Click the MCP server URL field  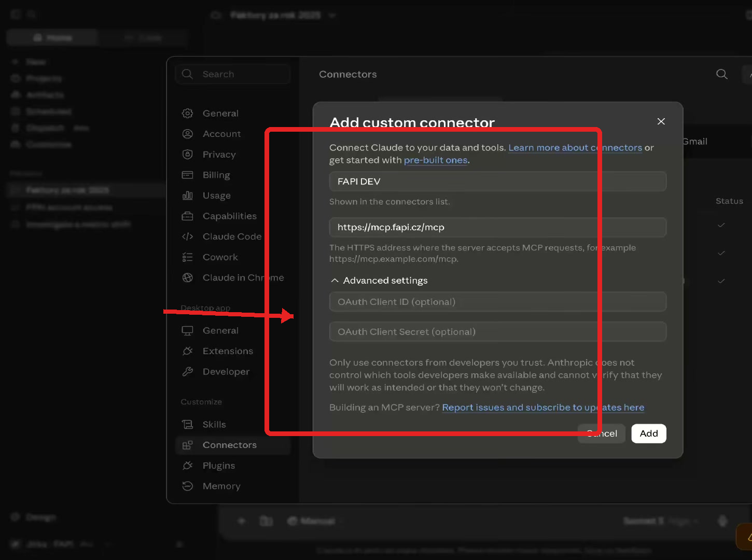click(x=497, y=227)
